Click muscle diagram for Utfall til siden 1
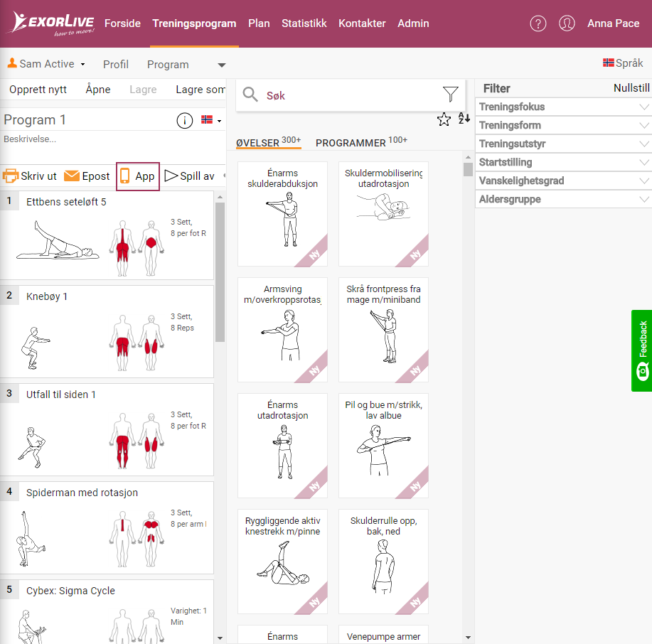Image resolution: width=652 pixels, height=644 pixels. (137, 441)
